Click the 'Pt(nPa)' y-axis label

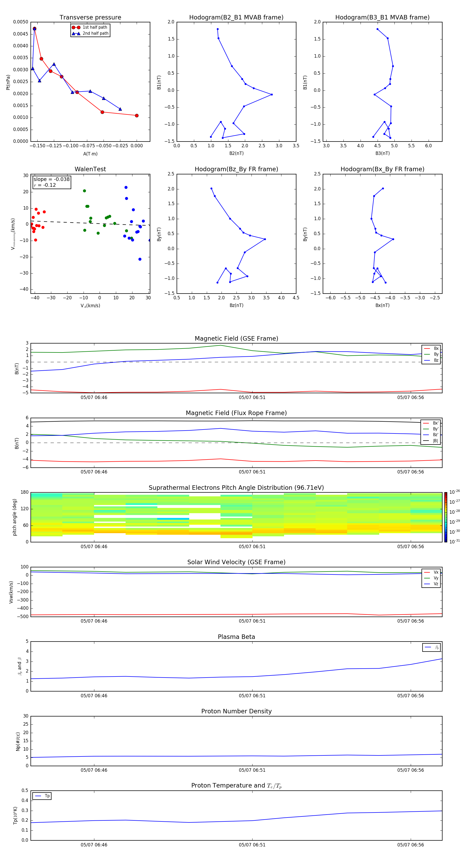[8, 82]
